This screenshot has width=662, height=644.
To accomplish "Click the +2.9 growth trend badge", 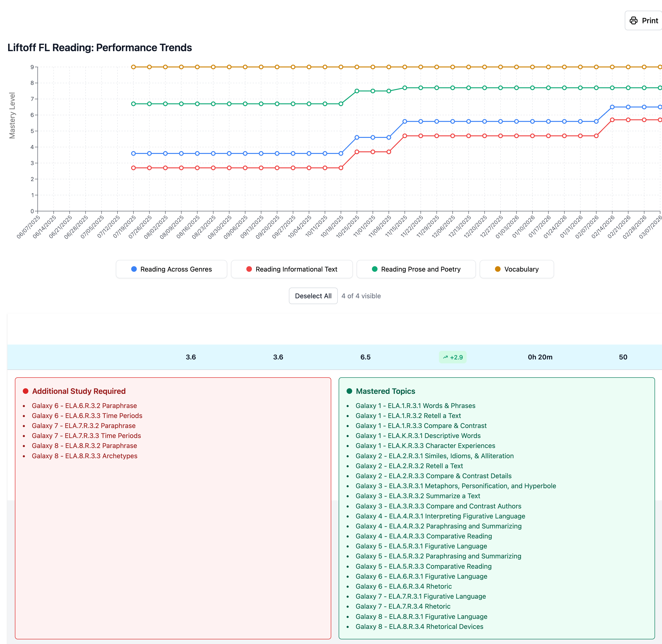I will 452,357.
